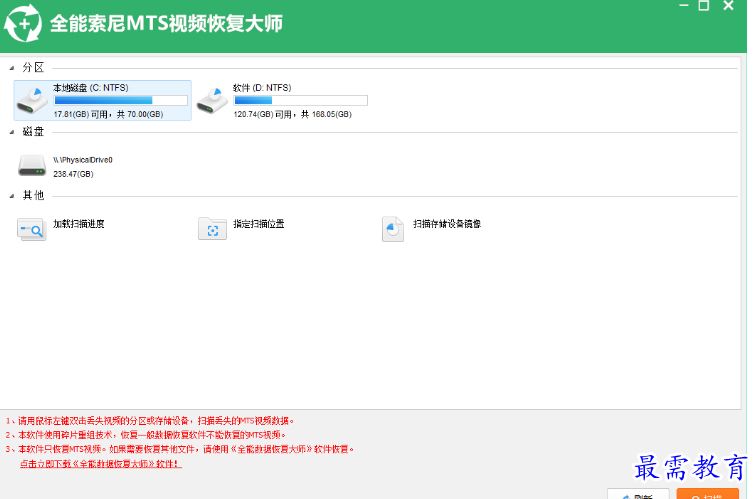Click the 扫描存储设备镜像 text label

pos(447,224)
